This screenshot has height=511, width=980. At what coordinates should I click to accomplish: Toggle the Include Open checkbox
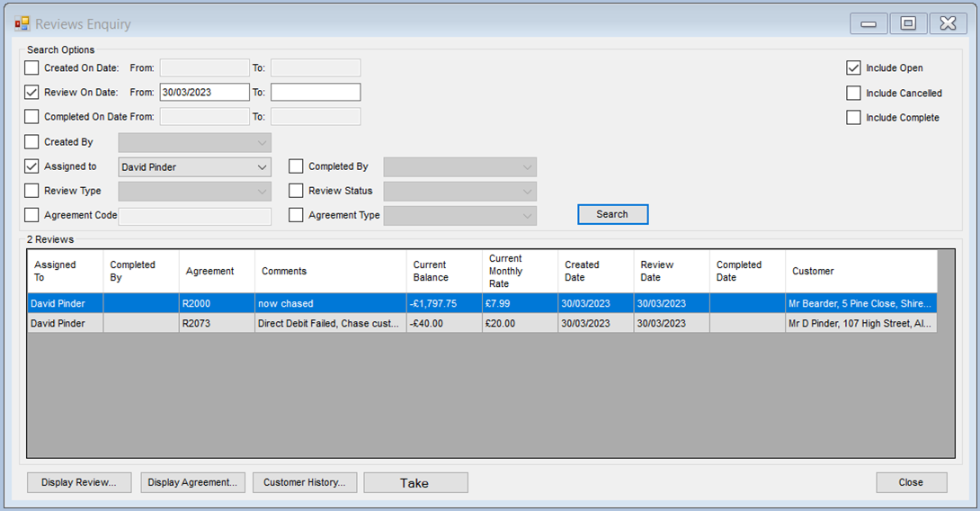click(853, 67)
